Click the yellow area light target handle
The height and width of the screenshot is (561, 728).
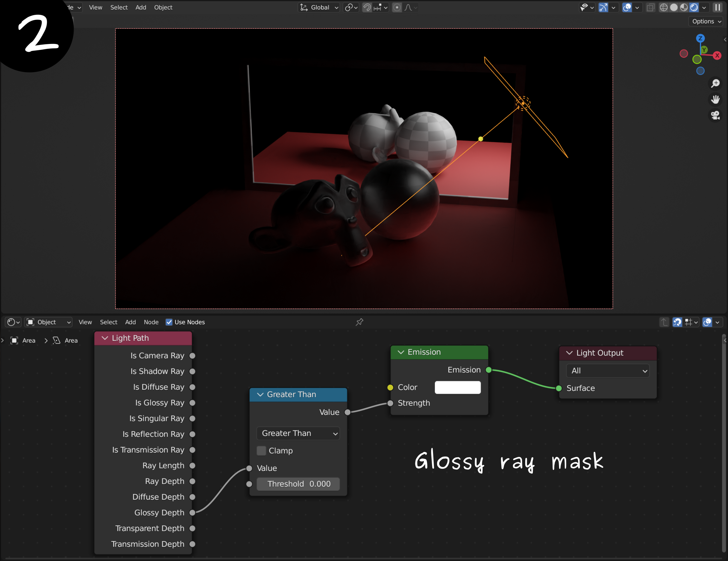[481, 139]
